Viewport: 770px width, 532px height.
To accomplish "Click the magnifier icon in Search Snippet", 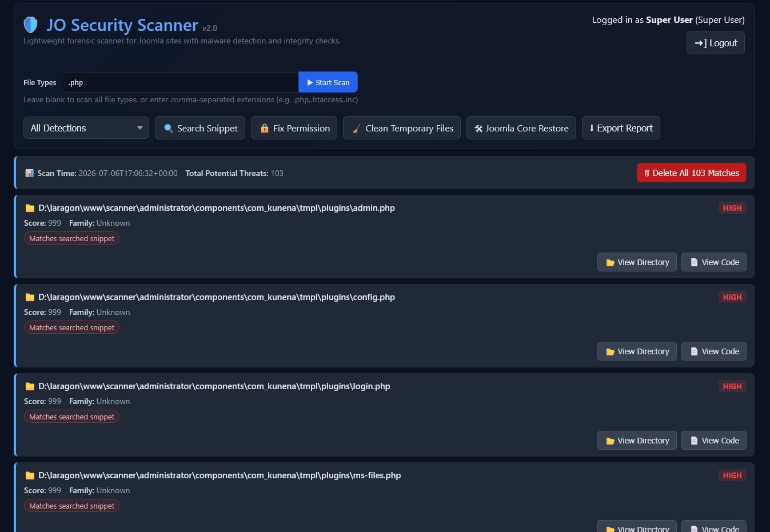I will (x=168, y=129).
